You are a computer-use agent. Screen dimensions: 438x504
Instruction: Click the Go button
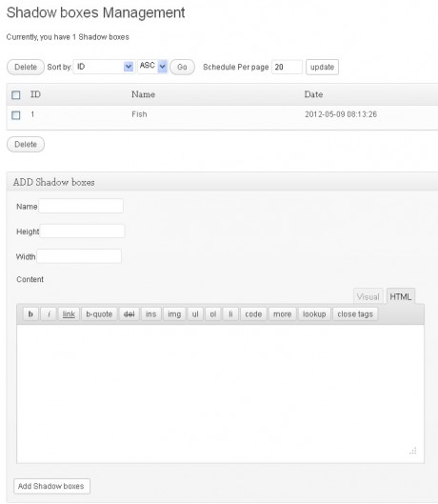[182, 67]
